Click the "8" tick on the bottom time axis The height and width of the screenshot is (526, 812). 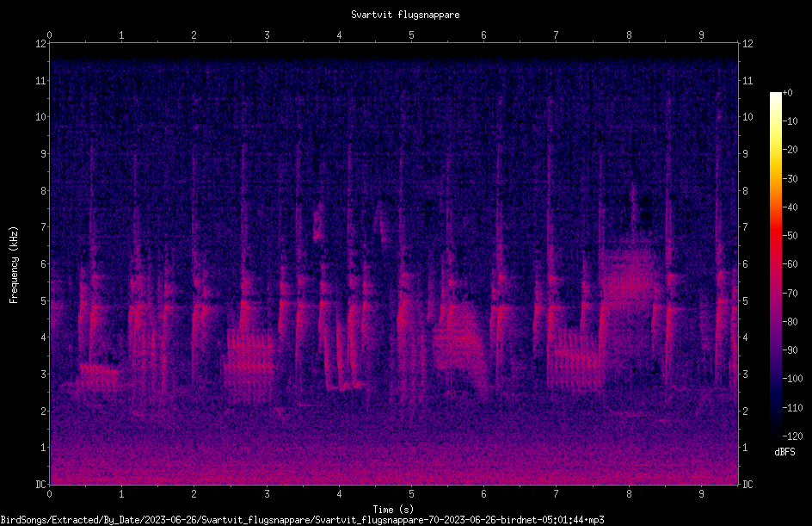click(x=629, y=494)
